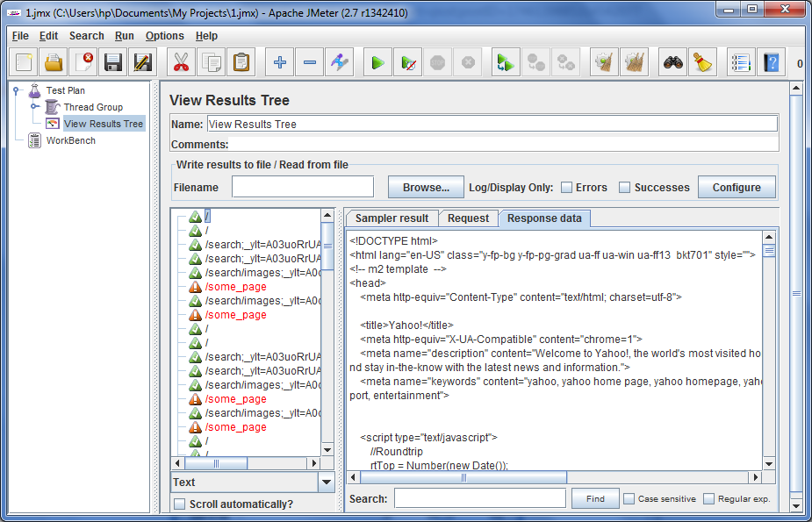Click the Save As pencil icon

tap(142, 62)
